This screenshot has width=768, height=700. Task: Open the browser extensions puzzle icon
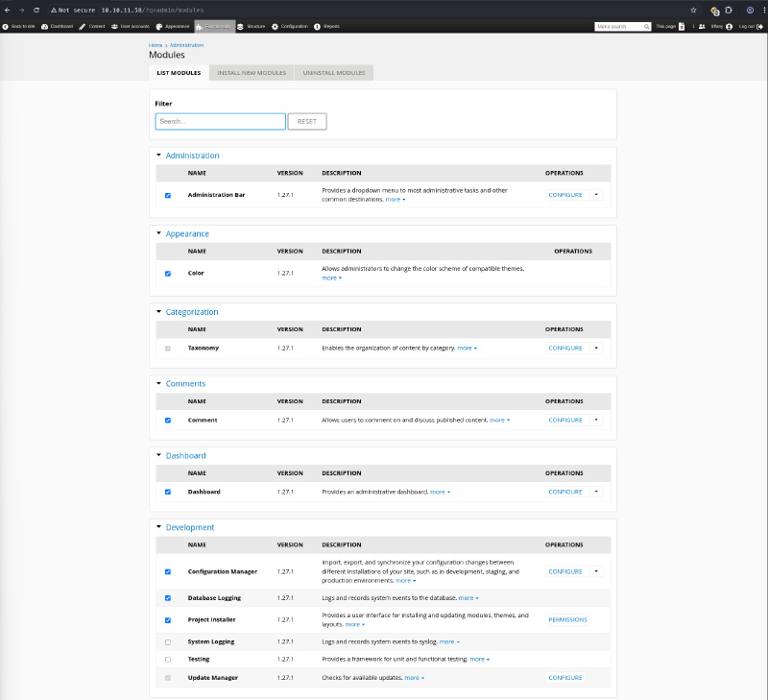coord(729,10)
